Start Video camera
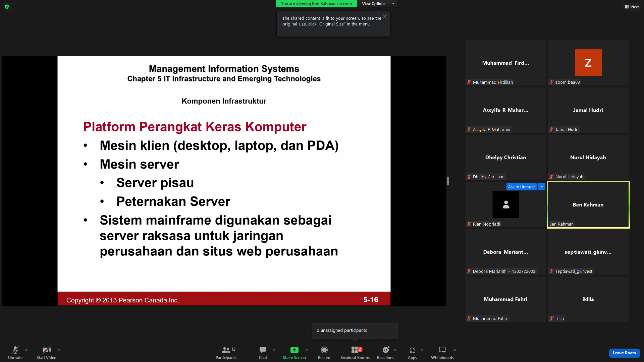Screen dimensions: 644x362 (46, 353)
